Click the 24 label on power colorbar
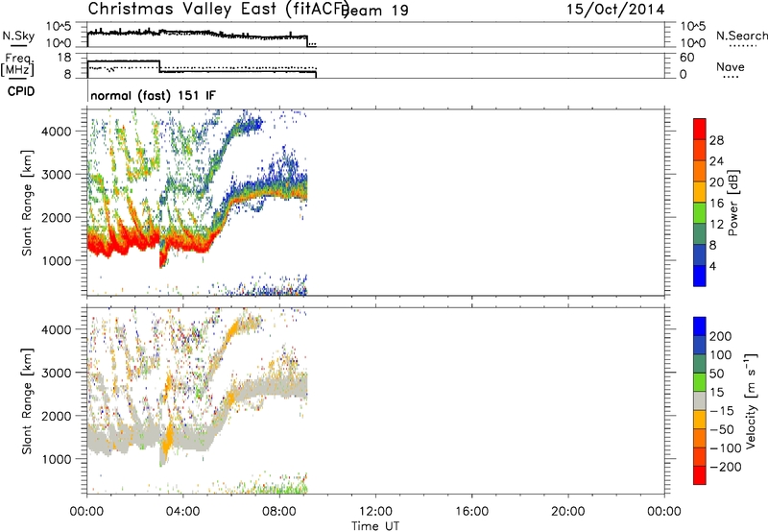 [x=716, y=161]
